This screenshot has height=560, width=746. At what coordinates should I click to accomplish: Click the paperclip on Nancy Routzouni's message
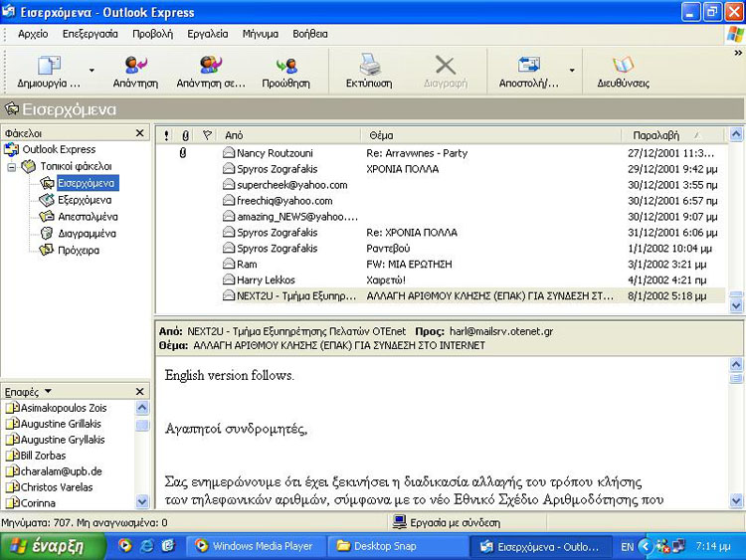[x=183, y=153]
